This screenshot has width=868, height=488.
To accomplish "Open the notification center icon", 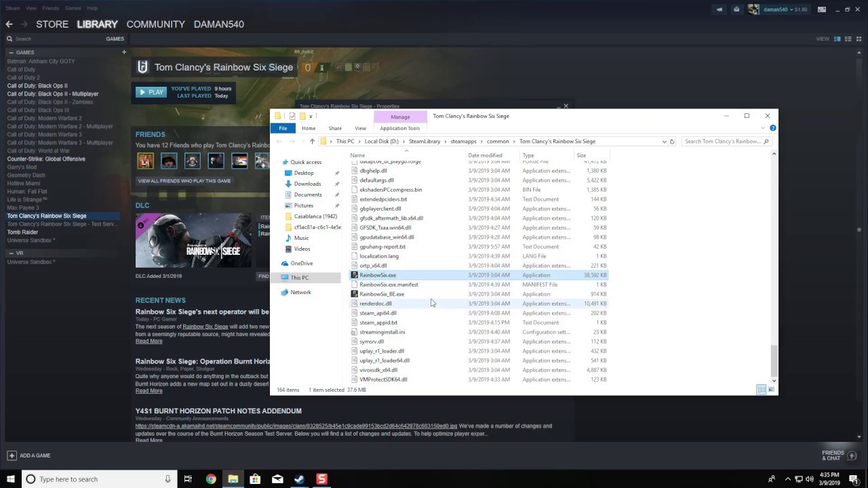I will [x=854, y=479].
